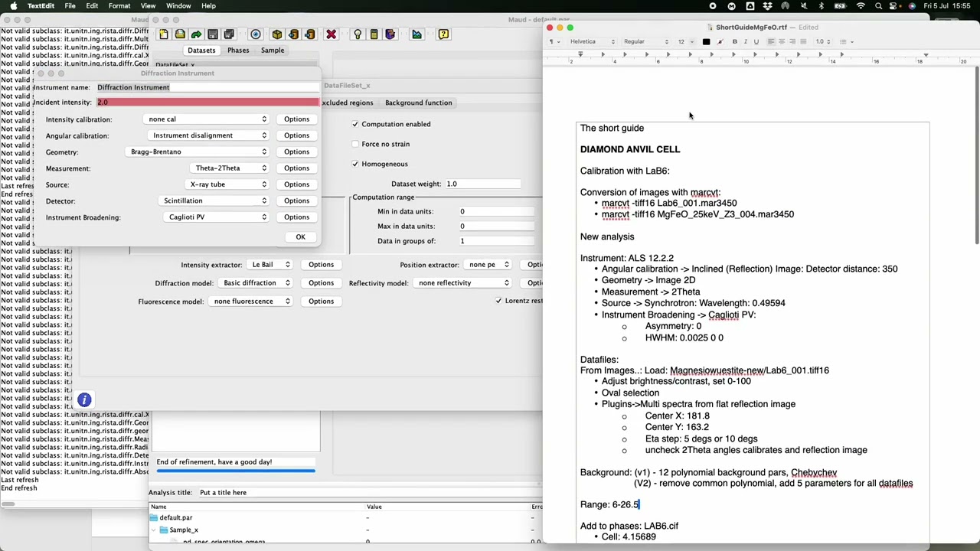
Task: Open the Geometry Bragg-Brentano dropdown
Action: tap(198, 152)
